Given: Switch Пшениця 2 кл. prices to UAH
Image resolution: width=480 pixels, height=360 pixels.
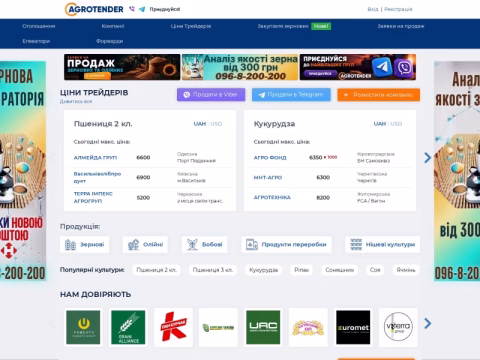Looking at the screenshot, I should point(200,124).
